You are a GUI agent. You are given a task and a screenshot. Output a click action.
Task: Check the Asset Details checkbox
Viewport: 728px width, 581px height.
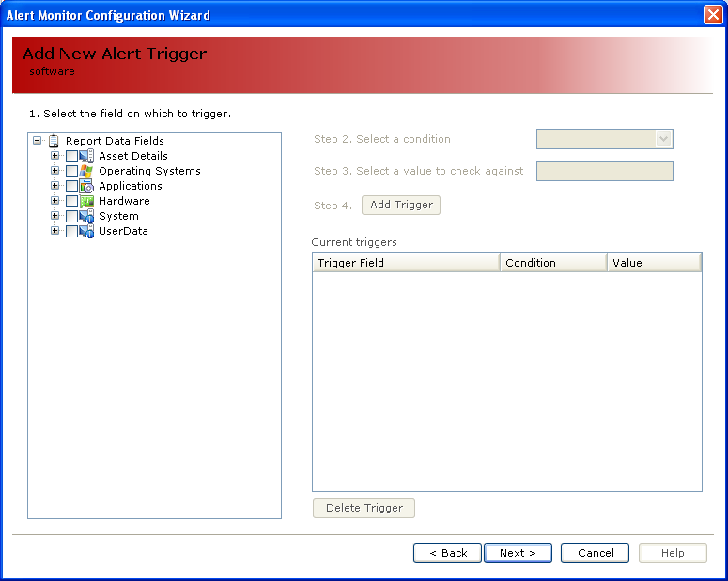71,156
